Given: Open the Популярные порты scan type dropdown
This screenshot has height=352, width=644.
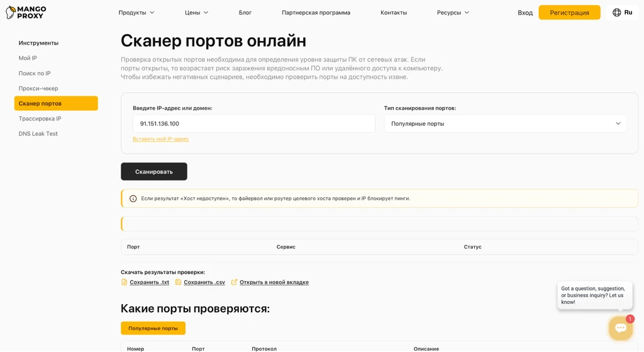Looking at the screenshot, I should click(x=505, y=123).
